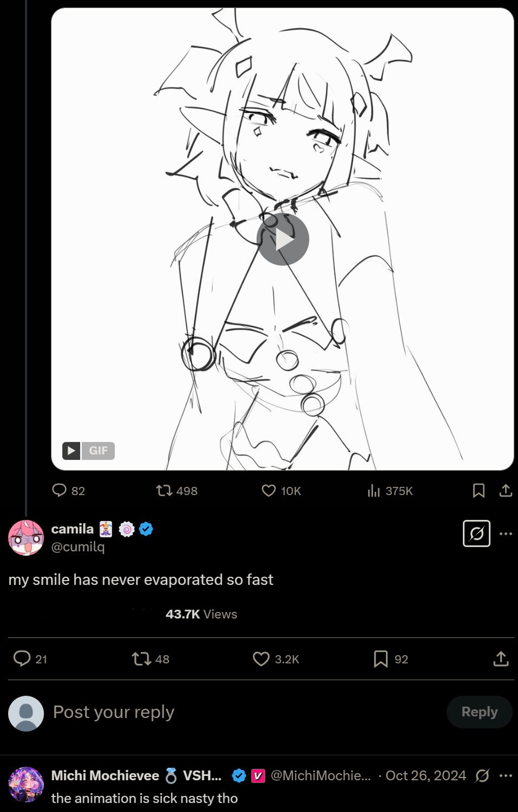Reply to camila's post (21 replies)
The height and width of the screenshot is (812, 518).
30,659
